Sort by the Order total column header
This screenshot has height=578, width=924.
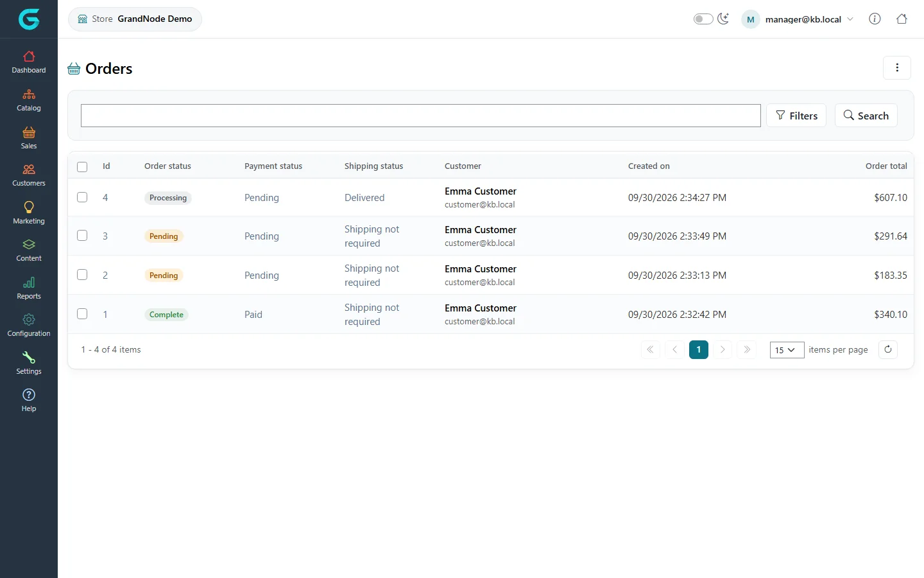[886, 166]
